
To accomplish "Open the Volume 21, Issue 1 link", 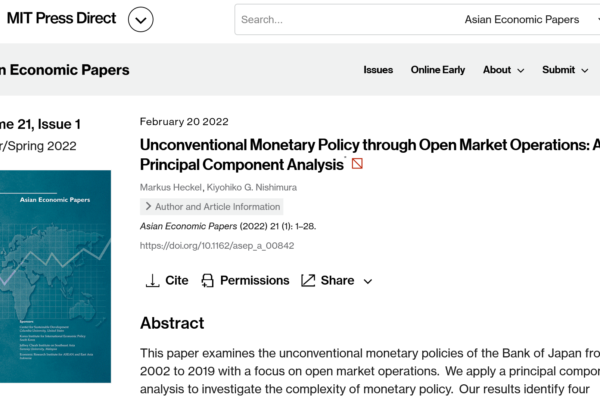I will point(40,124).
